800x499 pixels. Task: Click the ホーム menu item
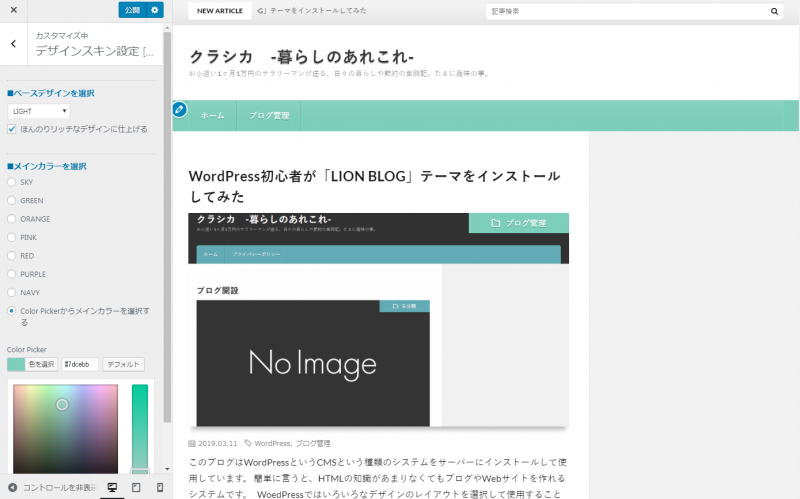(x=212, y=116)
